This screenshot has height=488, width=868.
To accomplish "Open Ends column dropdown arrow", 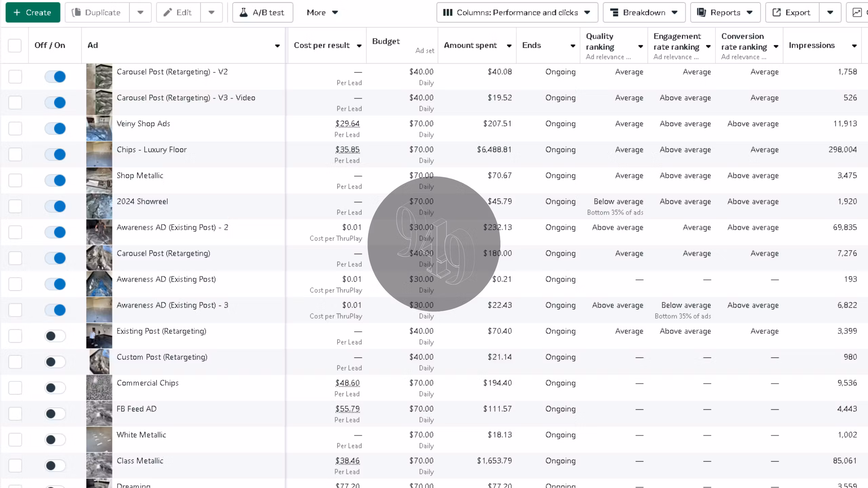I will (x=573, y=46).
